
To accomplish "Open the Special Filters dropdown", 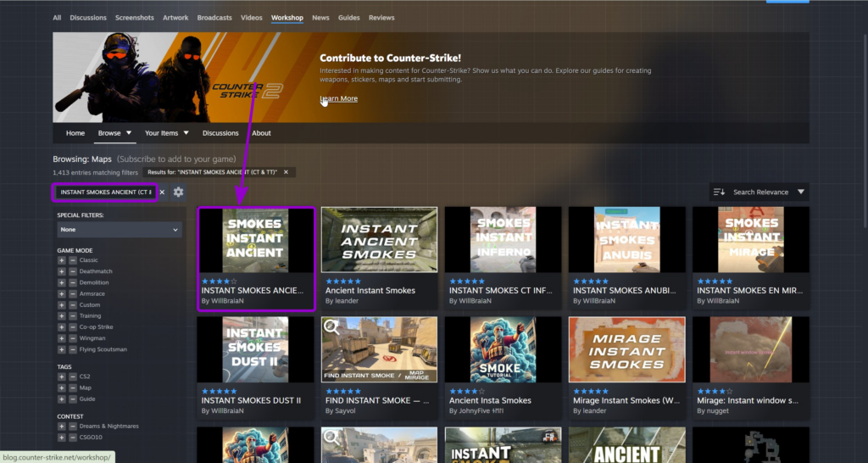I will (x=120, y=229).
